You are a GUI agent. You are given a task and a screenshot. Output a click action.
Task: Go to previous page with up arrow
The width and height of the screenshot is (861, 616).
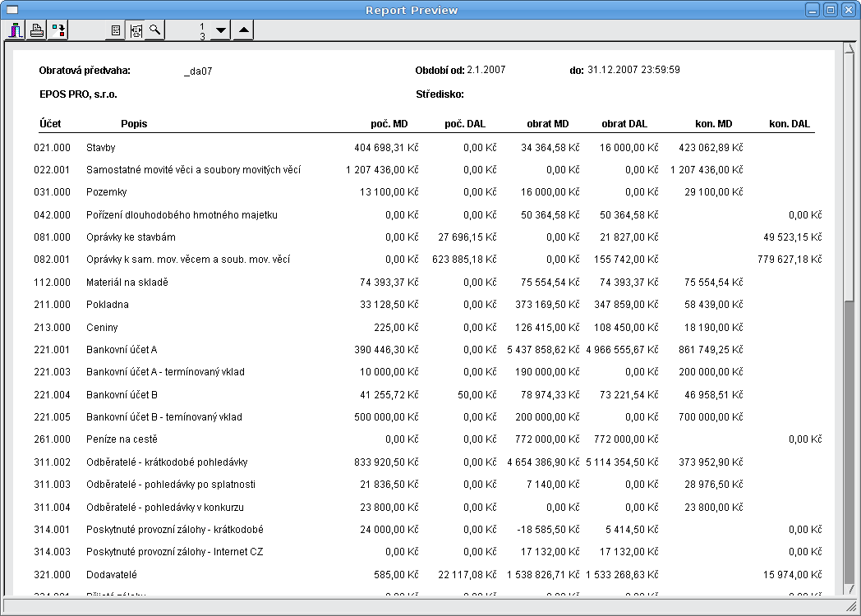[x=243, y=31]
